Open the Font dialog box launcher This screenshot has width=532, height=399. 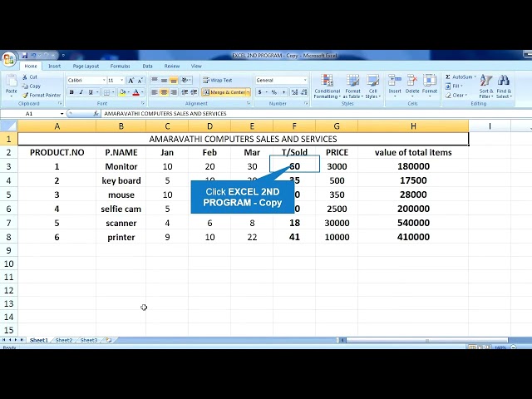[143, 103]
